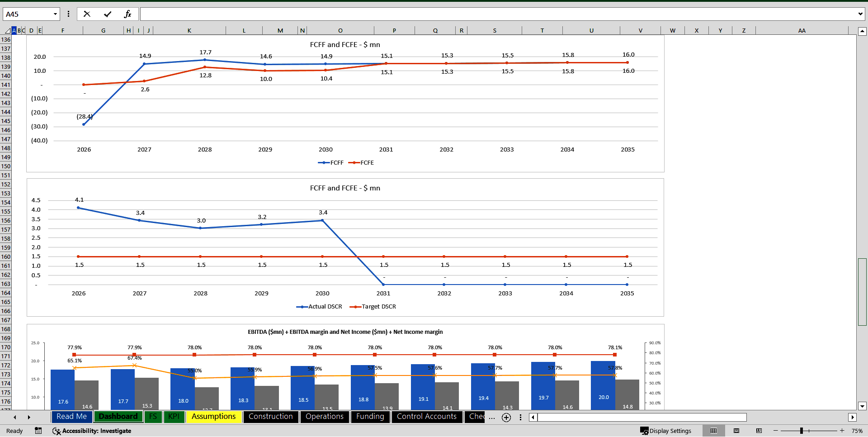Select the Assumptions sheet tab
This screenshot has height=437, width=868.
click(213, 417)
